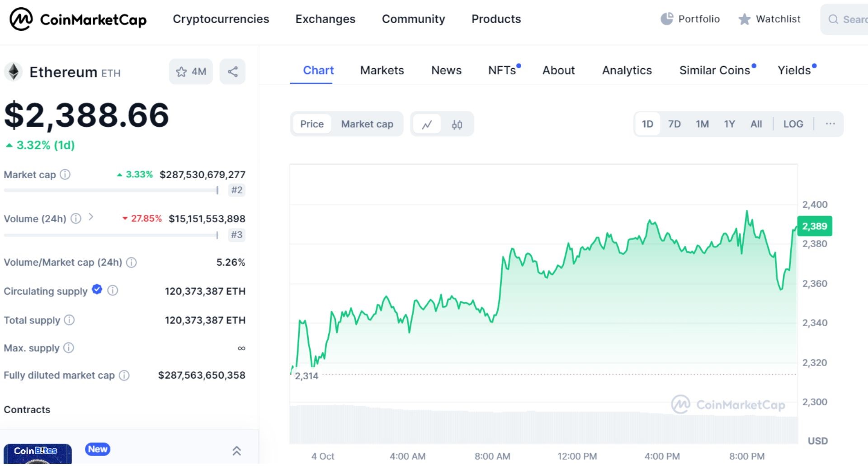The width and height of the screenshot is (868, 466).
Task: Select the line chart view icon
Action: pyautogui.click(x=427, y=124)
